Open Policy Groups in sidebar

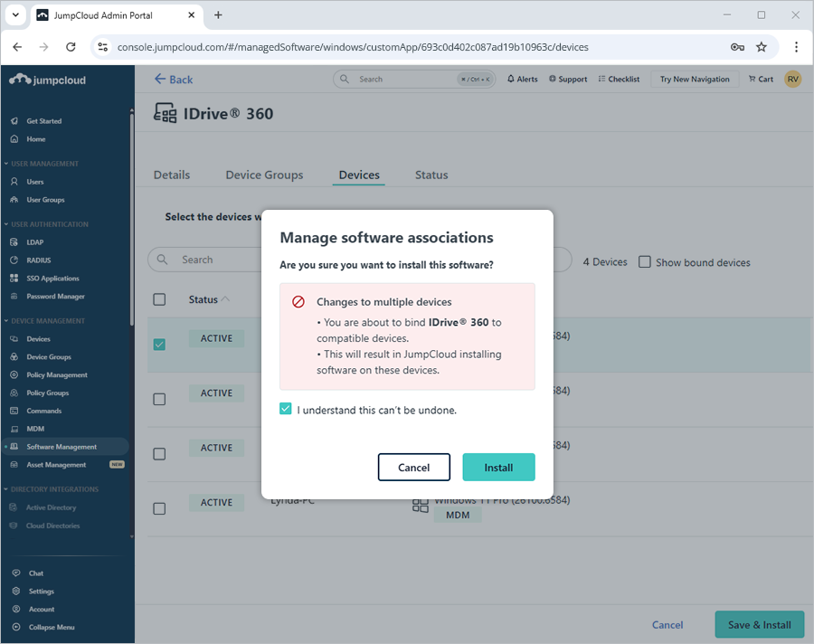pyautogui.click(x=47, y=393)
